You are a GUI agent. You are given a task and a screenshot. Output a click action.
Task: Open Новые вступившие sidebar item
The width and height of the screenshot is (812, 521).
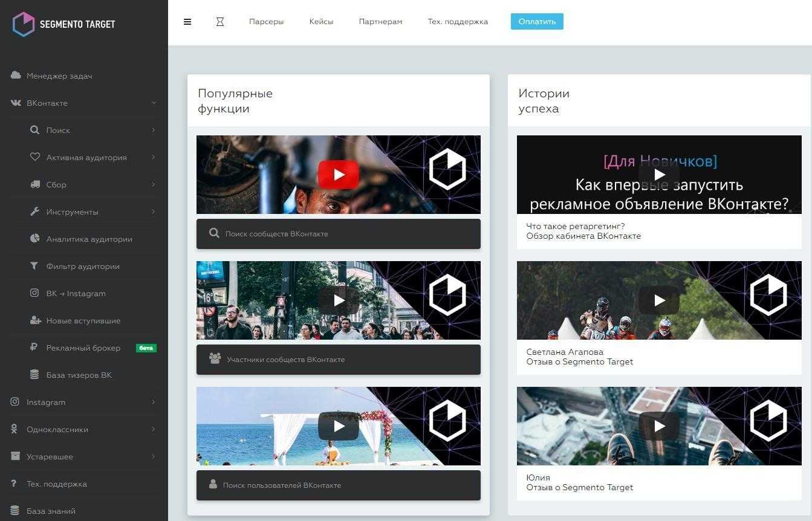point(83,321)
